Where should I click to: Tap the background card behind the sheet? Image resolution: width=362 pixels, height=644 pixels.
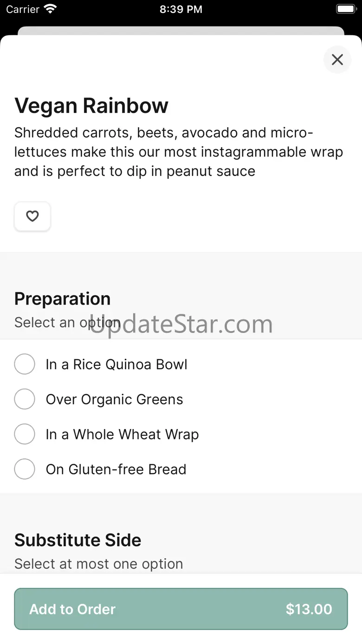pyautogui.click(x=181, y=31)
